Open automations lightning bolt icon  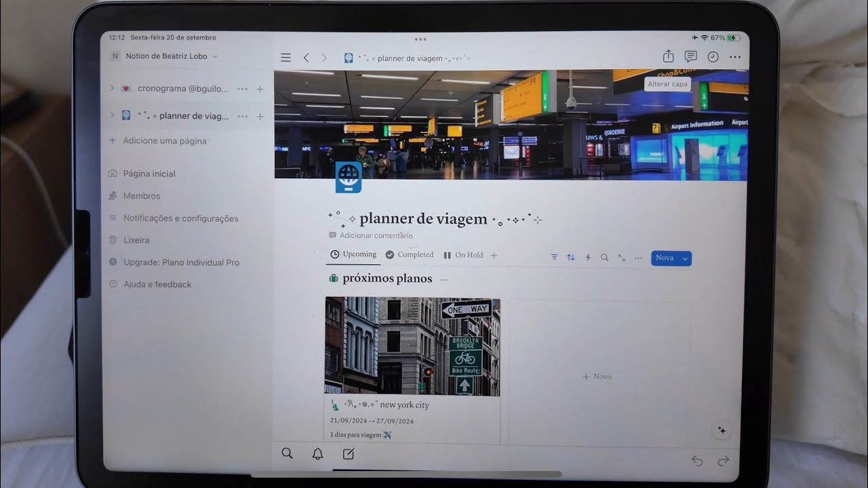(x=588, y=258)
